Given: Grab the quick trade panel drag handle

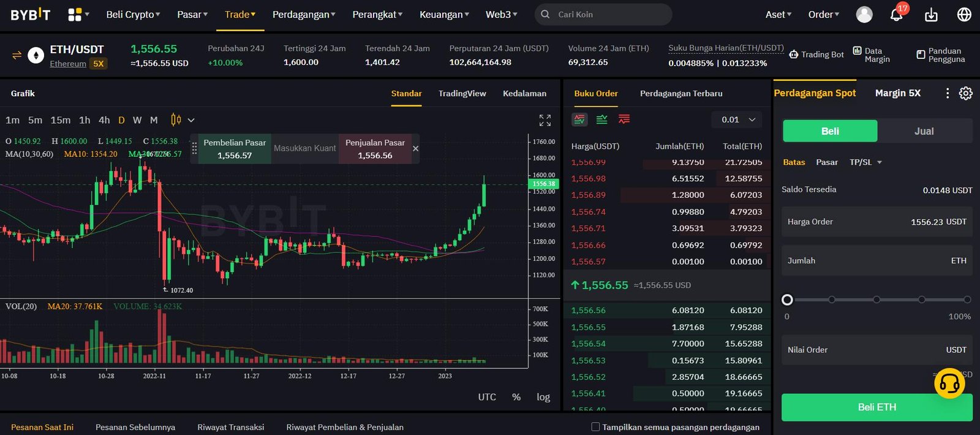Looking at the screenshot, I should (194, 148).
